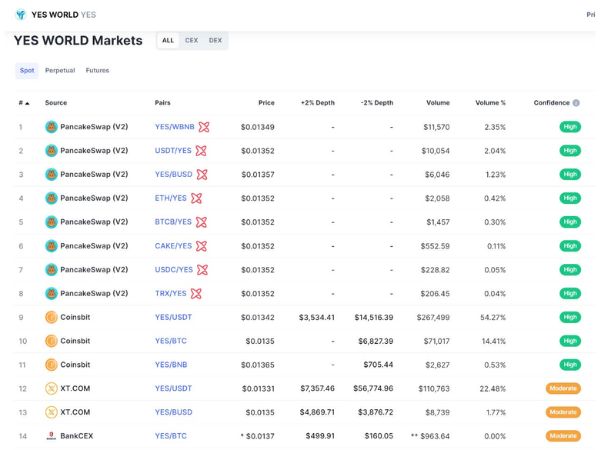Click the PancakeSwap (V2) name in row 5
This screenshot has width=600, height=450.
click(94, 222)
